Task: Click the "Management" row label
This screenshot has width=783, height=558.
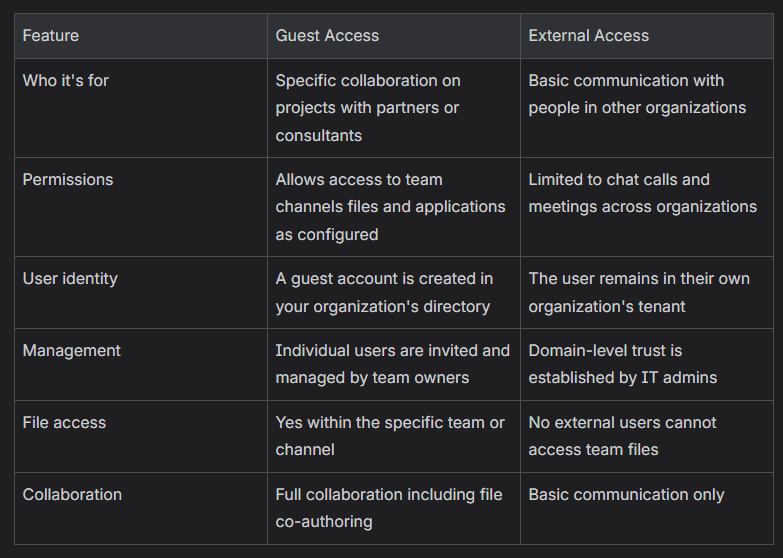Action: [72, 351]
